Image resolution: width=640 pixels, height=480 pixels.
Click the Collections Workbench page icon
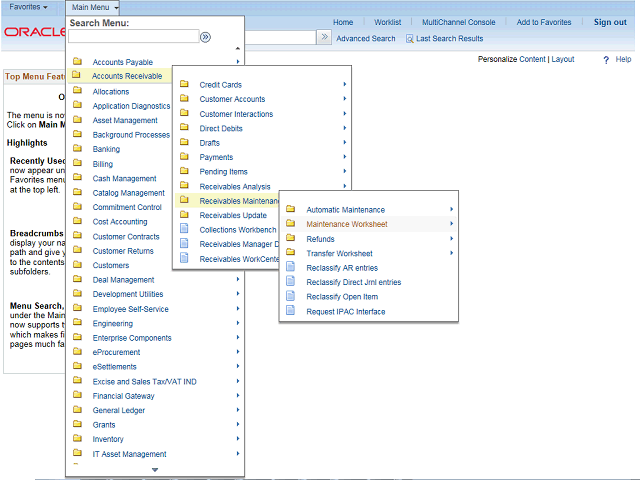pyautogui.click(x=184, y=229)
